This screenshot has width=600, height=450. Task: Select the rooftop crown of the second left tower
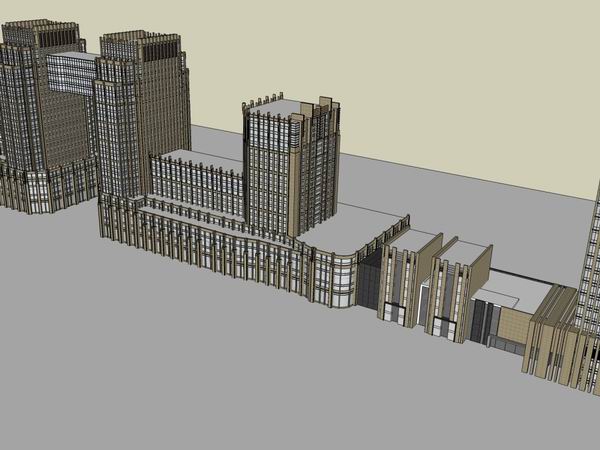click(140, 42)
